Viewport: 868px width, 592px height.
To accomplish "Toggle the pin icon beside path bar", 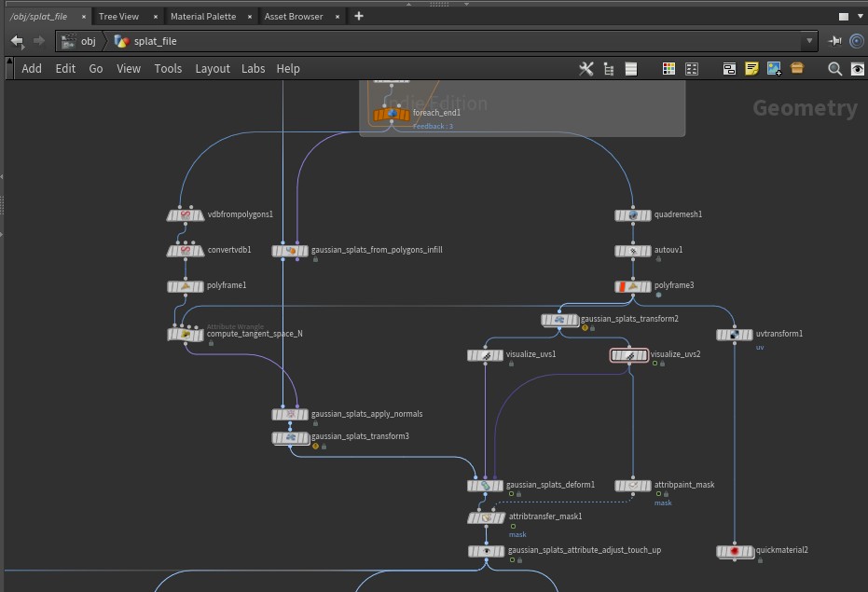I will click(834, 41).
